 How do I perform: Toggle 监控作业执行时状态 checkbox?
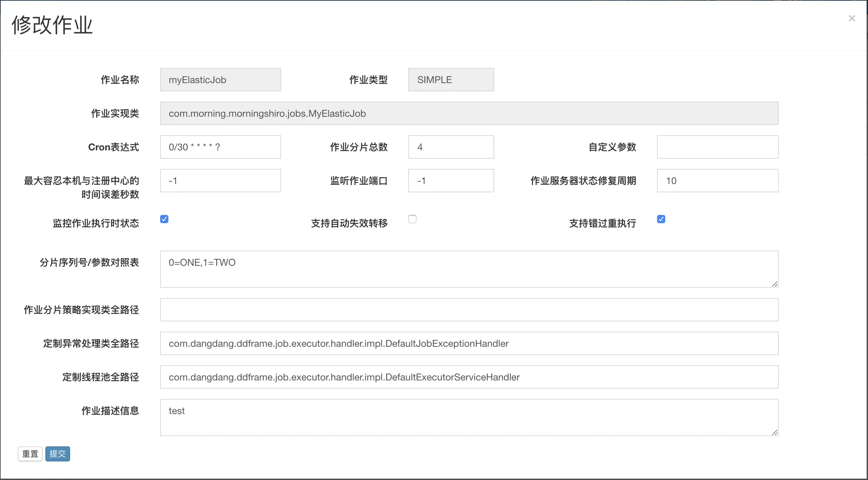click(x=164, y=219)
